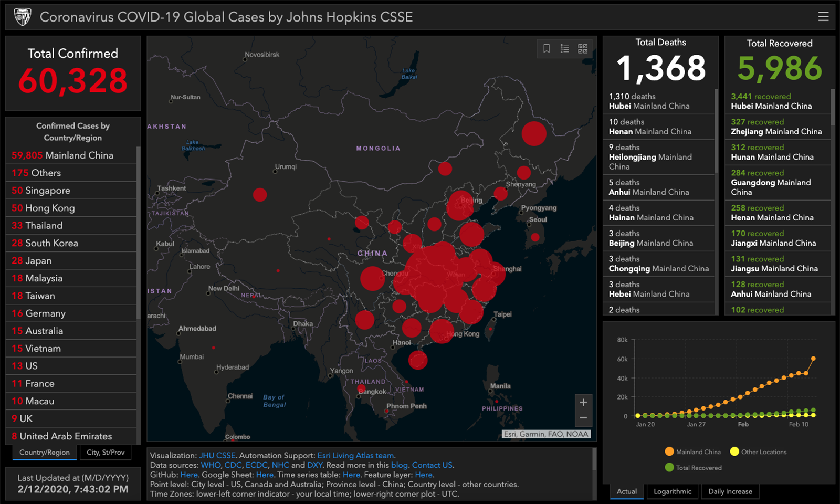Select the 9 UK row

click(x=71, y=419)
